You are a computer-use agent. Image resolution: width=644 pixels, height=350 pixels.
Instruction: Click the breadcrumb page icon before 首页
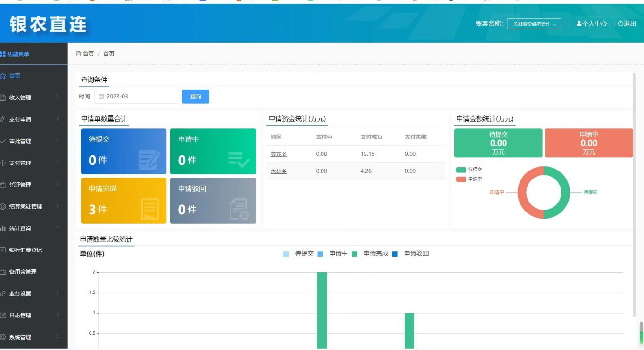[x=79, y=54]
